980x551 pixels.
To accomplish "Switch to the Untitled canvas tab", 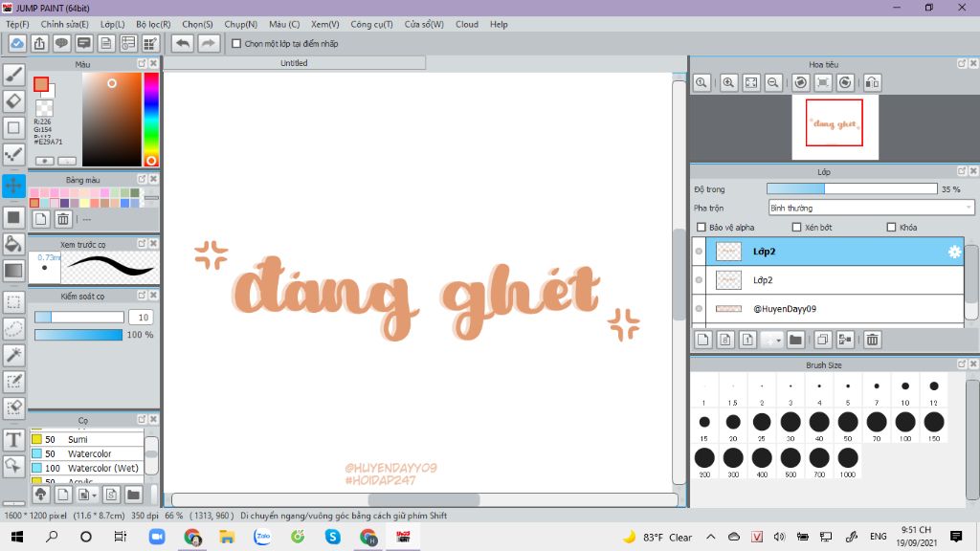I will coord(294,63).
